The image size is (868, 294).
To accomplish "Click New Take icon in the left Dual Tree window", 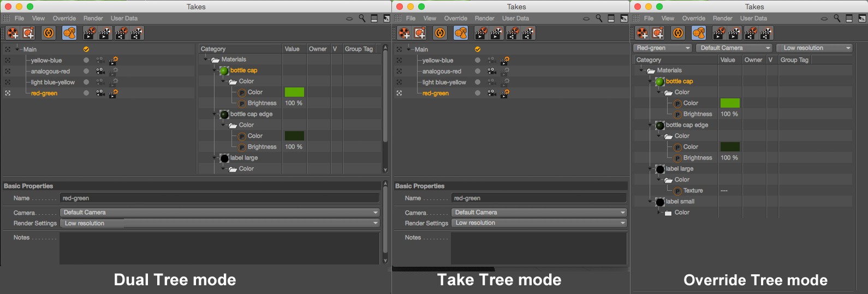I will point(13,33).
